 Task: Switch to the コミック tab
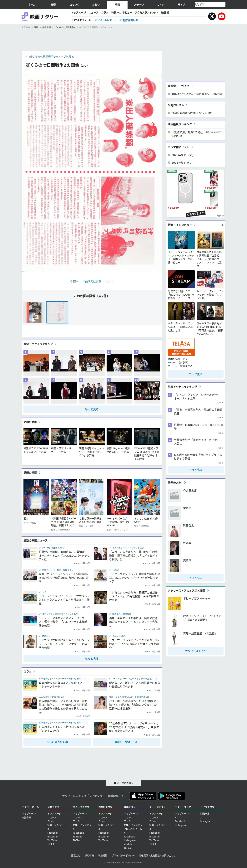coord(75,4)
